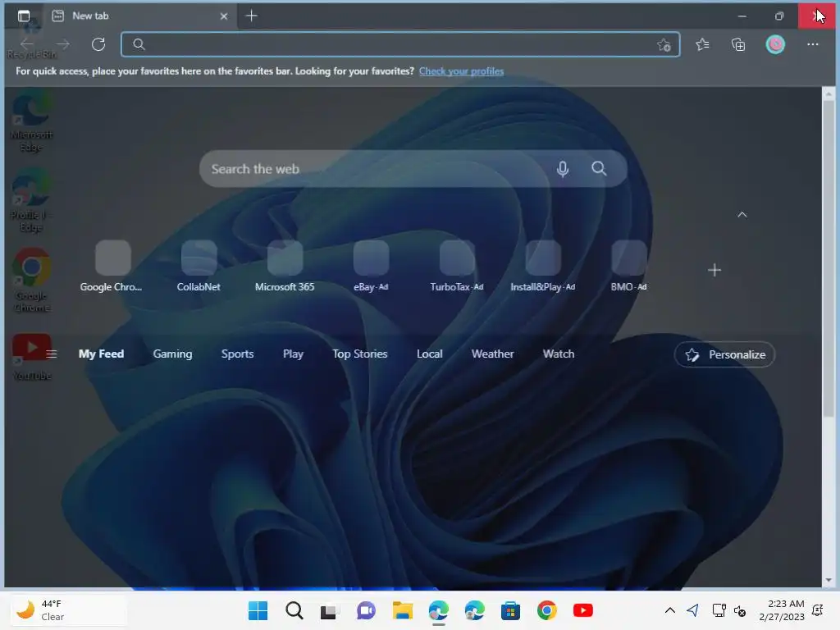Image resolution: width=840 pixels, height=630 pixels.
Task: Add this page to favorites star
Action: pyautogui.click(x=664, y=45)
